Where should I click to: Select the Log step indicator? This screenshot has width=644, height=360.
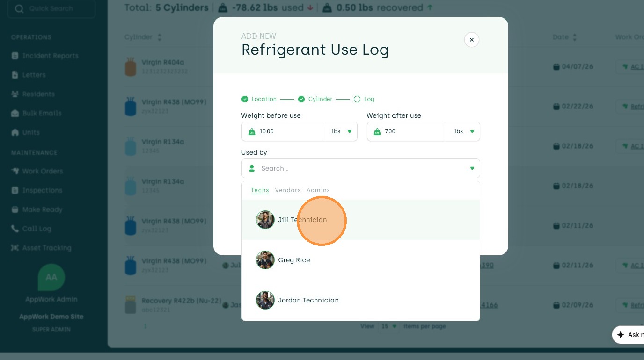(x=364, y=99)
